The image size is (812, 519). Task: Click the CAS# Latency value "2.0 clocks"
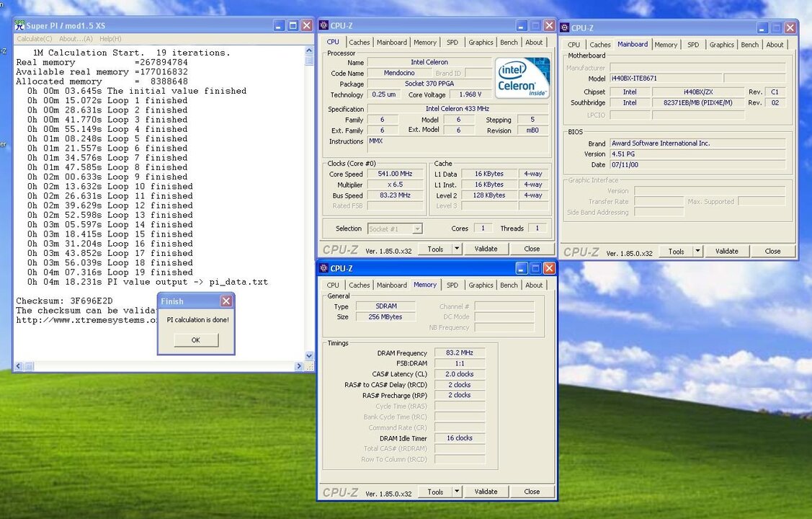(460, 374)
